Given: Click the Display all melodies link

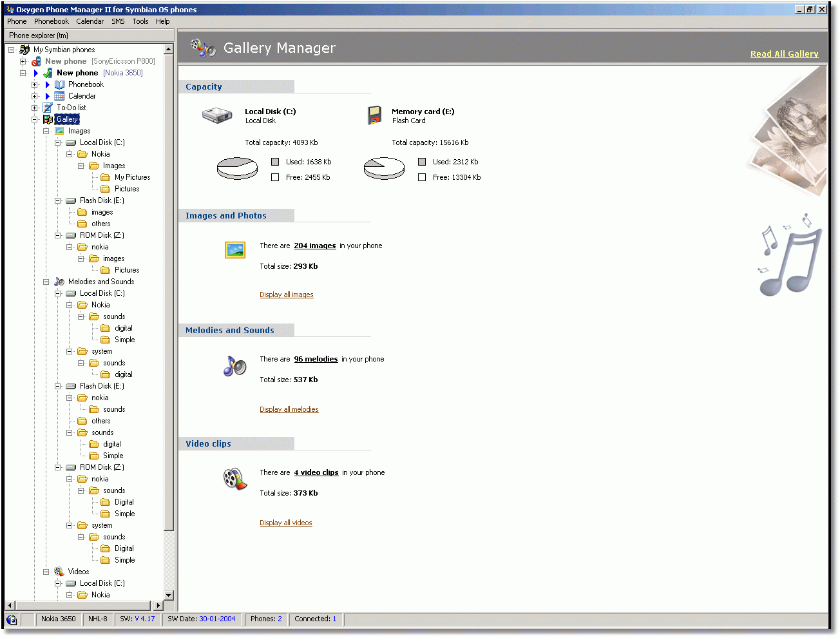Looking at the screenshot, I should point(289,409).
